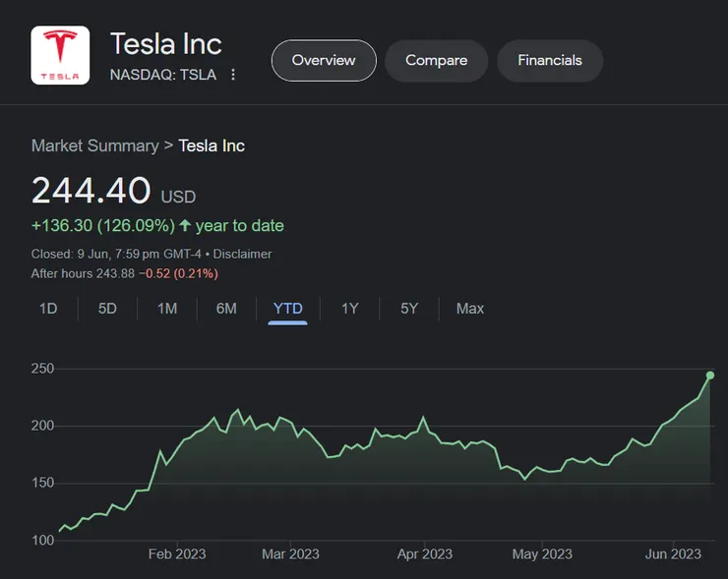Click the green up arrow icon
This screenshot has width=728, height=579.
pos(185,225)
